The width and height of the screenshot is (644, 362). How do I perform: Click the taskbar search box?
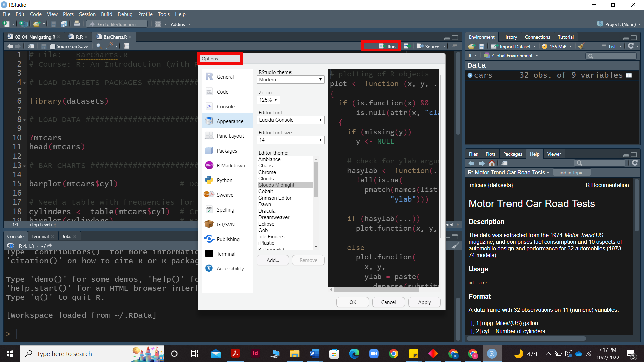(92, 354)
